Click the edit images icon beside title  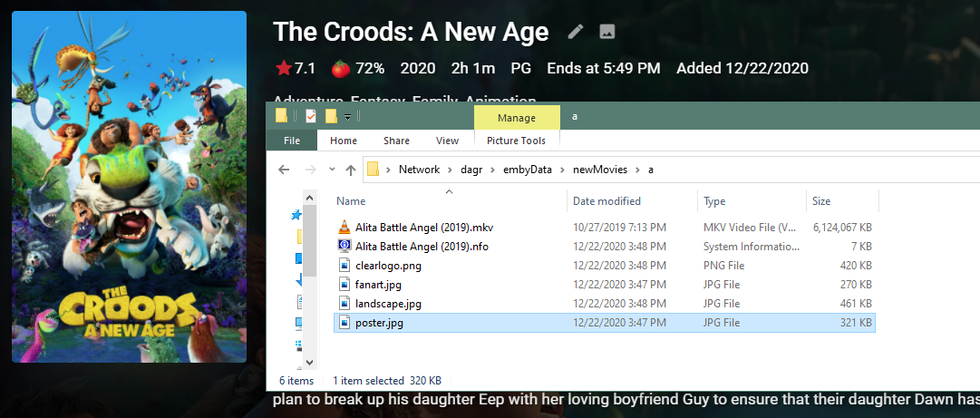[x=607, y=32]
